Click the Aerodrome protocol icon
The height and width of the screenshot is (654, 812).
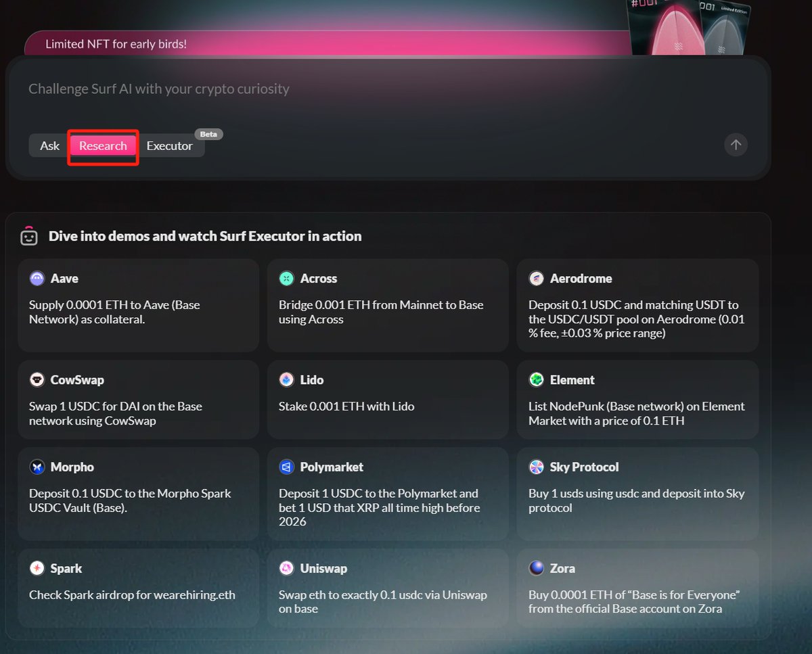coord(536,278)
